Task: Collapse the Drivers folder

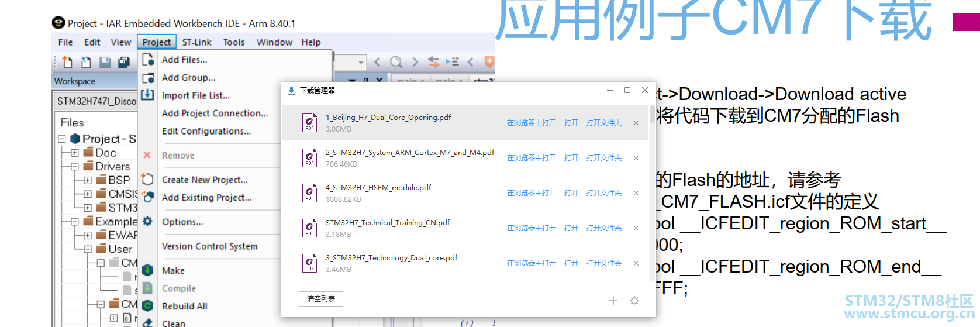Action: tap(75, 167)
